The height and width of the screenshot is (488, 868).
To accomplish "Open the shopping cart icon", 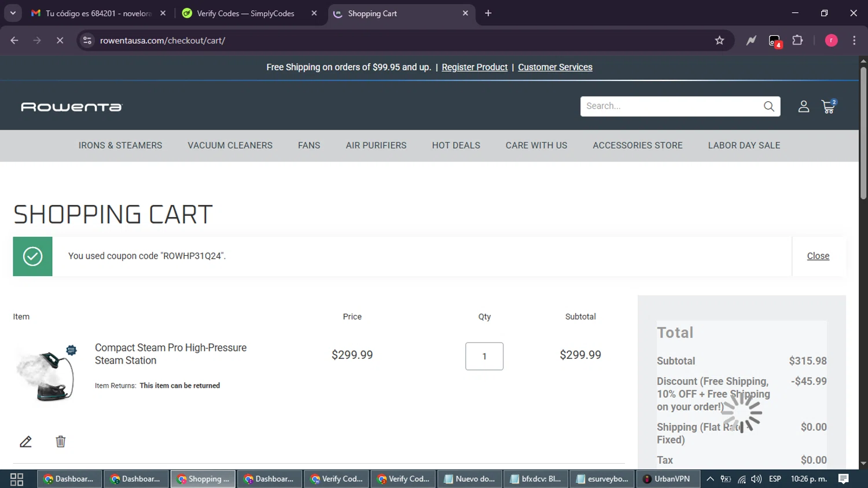I will [x=829, y=107].
